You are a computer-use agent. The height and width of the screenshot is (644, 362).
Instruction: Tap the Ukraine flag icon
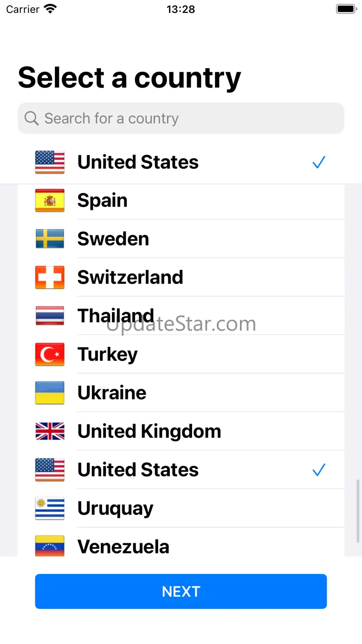50,393
